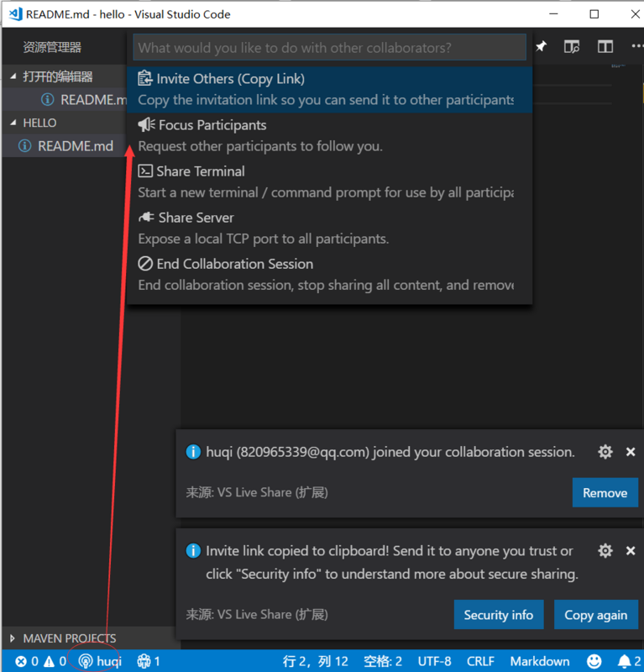Open gear settings on invite link notification
This screenshot has width=644, height=672.
point(605,551)
